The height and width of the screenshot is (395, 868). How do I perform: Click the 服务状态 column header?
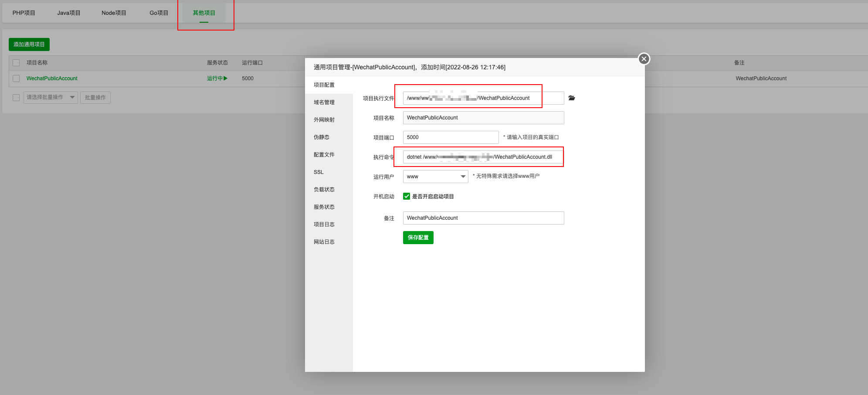click(217, 63)
